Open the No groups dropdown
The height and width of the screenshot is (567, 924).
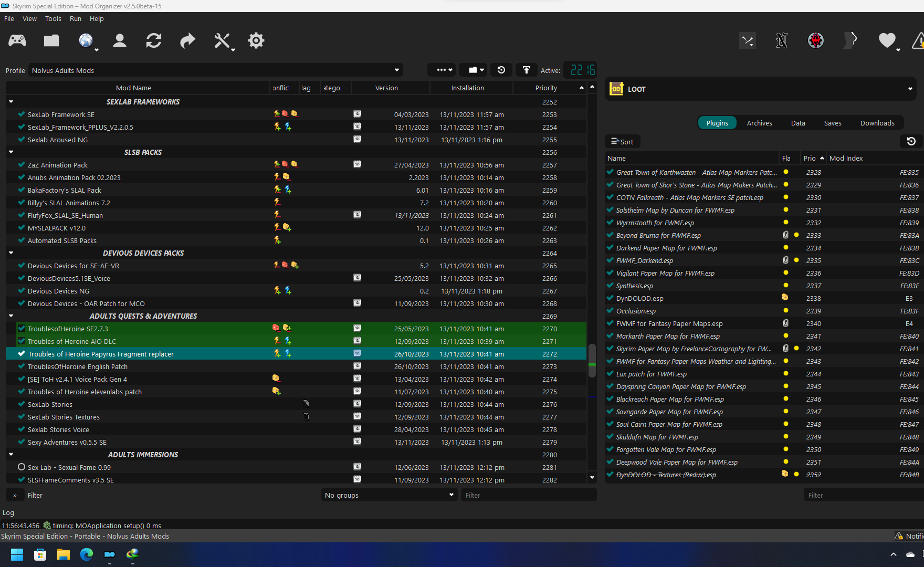click(389, 495)
